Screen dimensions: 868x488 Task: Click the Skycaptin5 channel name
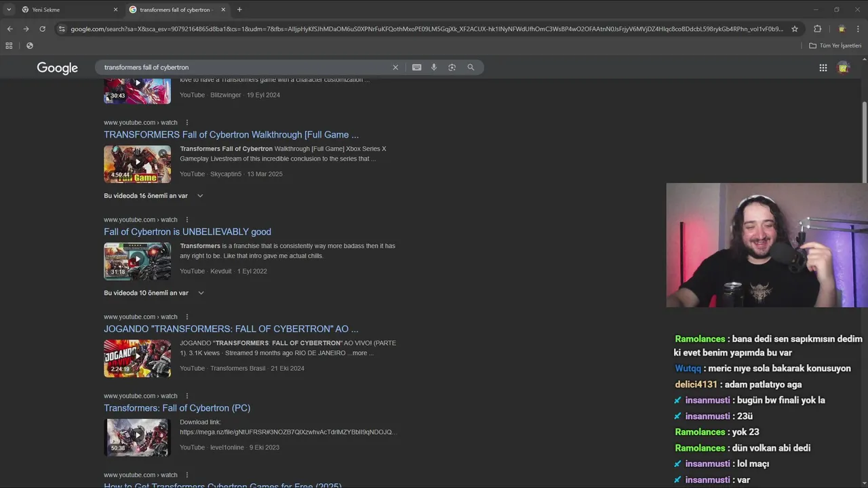pyautogui.click(x=226, y=174)
